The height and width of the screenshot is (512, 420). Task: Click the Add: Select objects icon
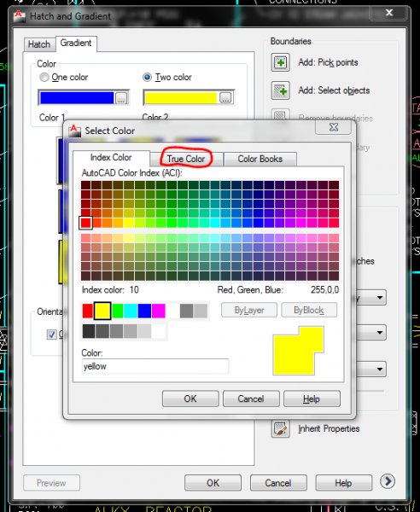[x=280, y=90]
